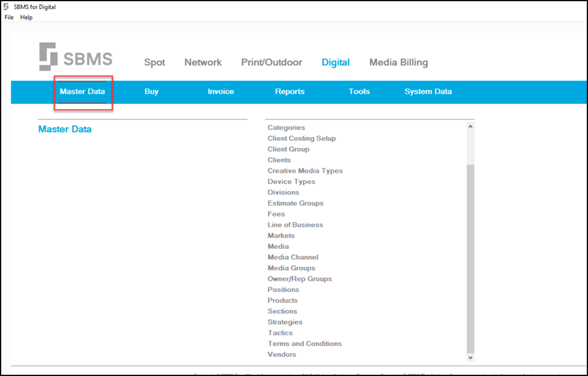
Task: Open the Owner/Rep Groups link
Action: click(x=300, y=279)
